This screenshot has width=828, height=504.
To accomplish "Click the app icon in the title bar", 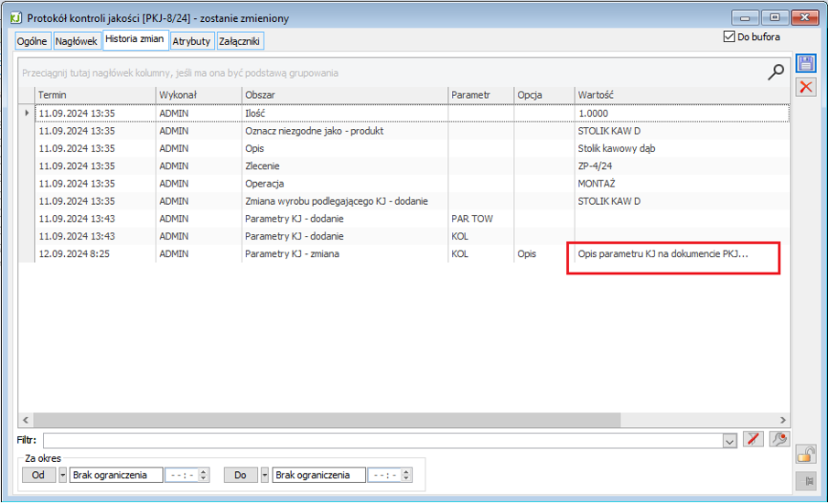I will [x=16, y=17].
